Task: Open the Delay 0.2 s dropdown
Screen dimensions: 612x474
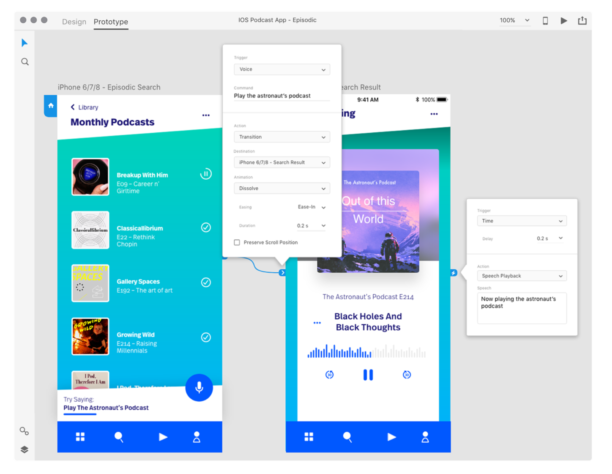Action: click(550, 238)
